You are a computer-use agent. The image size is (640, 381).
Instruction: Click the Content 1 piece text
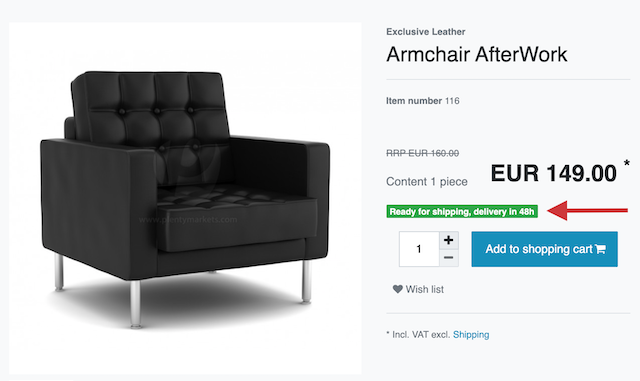pyautogui.click(x=427, y=182)
